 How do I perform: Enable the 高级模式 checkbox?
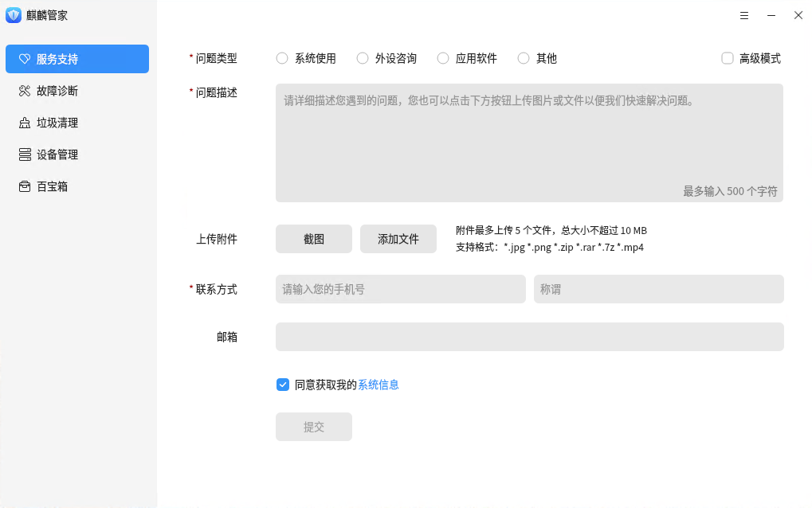click(x=727, y=58)
